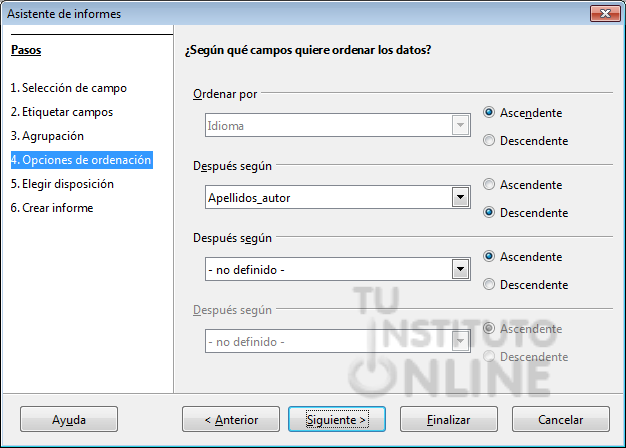This screenshot has height=448, width=626.
Task: Go back with the Anterior button
Action: (231, 419)
